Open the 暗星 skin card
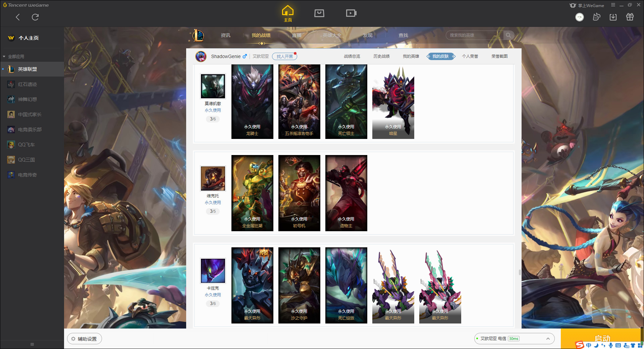This screenshot has height=349, width=644. pyautogui.click(x=393, y=102)
